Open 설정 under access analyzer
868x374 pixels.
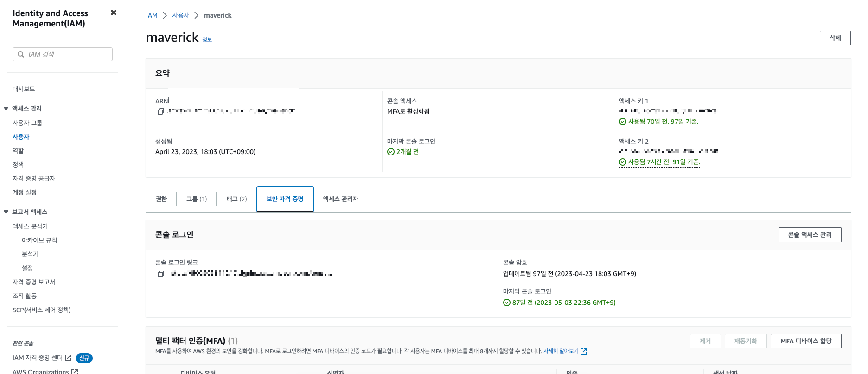(x=27, y=268)
